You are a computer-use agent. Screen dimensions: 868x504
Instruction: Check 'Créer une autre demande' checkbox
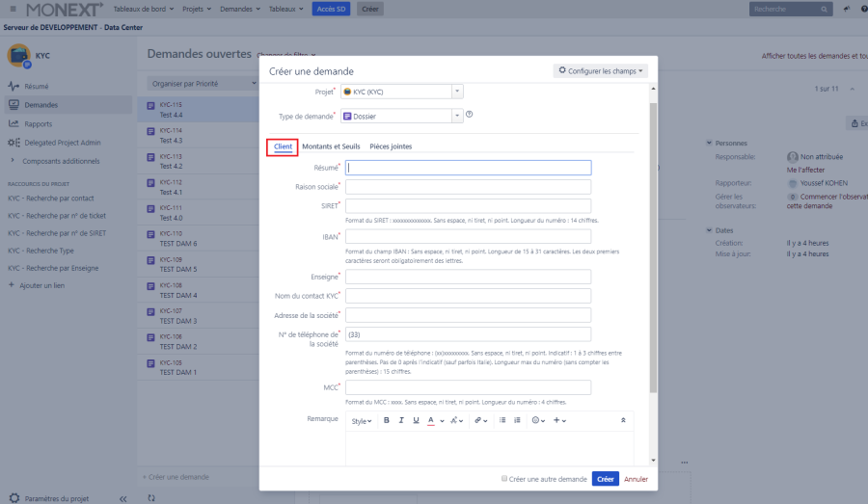point(504,479)
